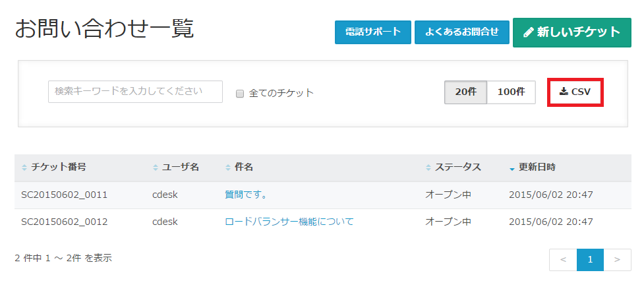
Task: Open the 電話サポート button
Action: [373, 32]
